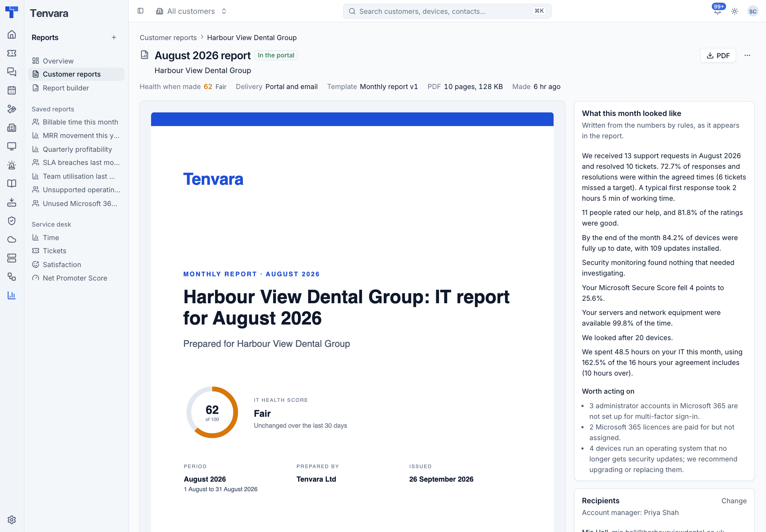Open the Tickets service desk report
766x532 pixels.
pyautogui.click(x=76, y=251)
